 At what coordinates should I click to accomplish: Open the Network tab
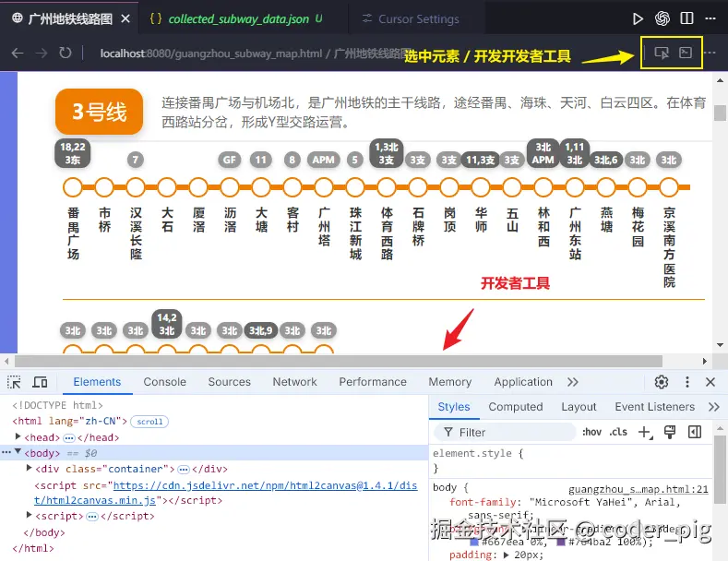click(295, 382)
